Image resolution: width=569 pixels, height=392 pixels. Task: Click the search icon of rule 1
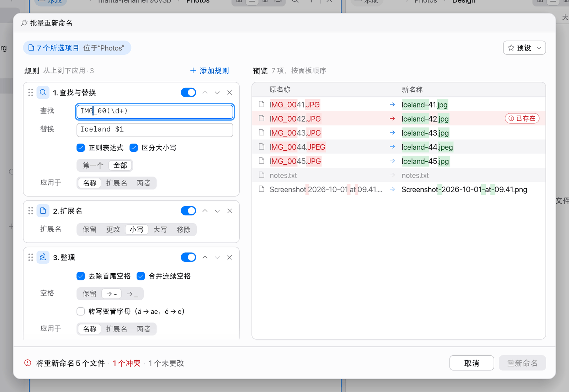[x=43, y=92]
